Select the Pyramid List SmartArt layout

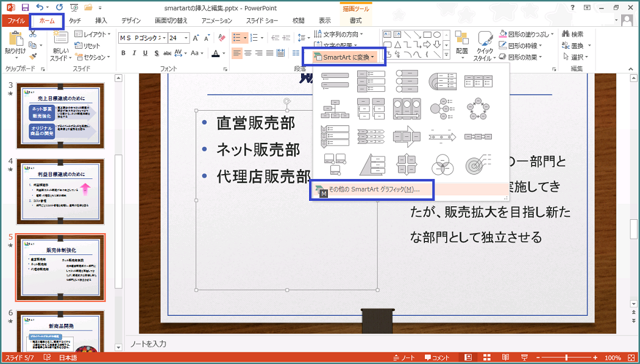click(371, 165)
